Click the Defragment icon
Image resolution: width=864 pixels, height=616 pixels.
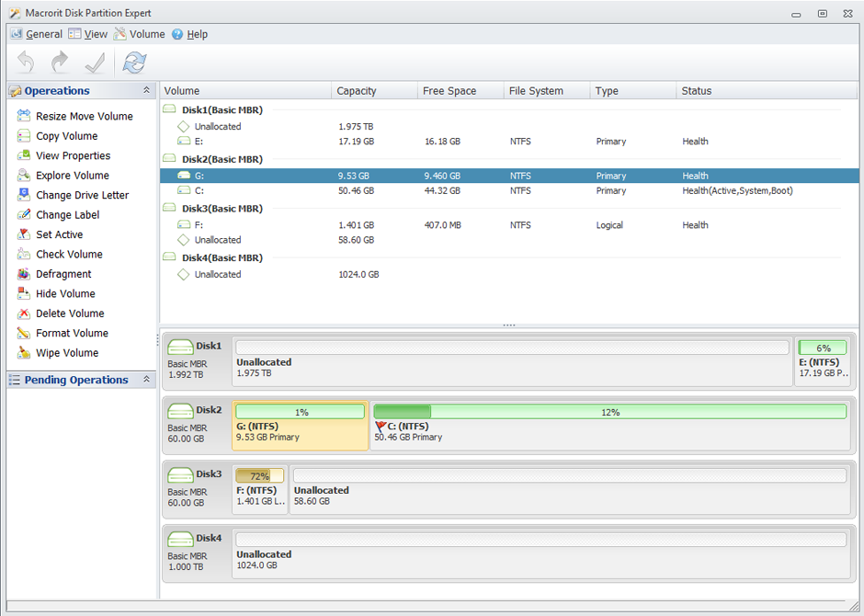24,274
